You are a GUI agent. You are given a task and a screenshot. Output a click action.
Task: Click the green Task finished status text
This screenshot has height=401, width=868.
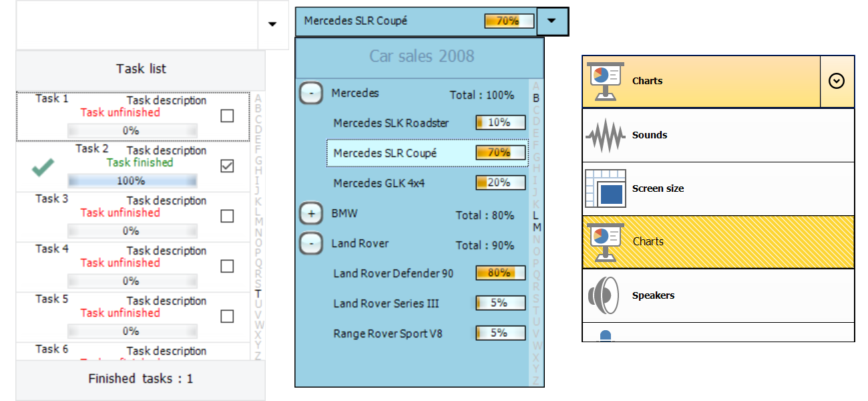click(140, 162)
